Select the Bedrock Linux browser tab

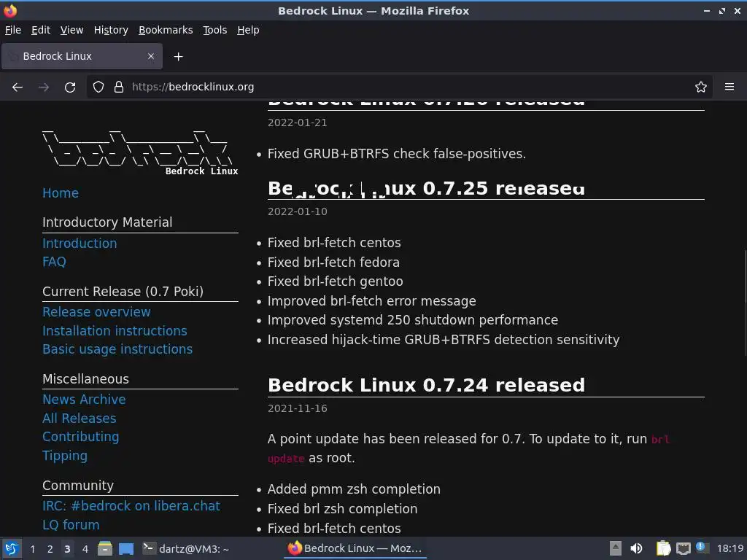click(82, 56)
